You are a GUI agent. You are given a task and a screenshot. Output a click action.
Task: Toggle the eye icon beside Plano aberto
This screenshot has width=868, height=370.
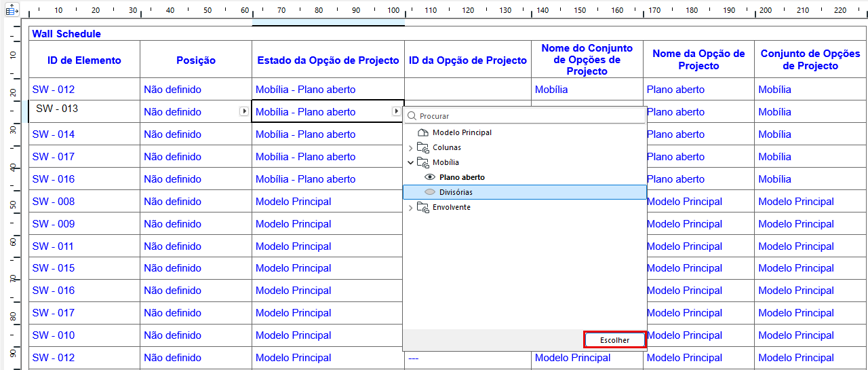429,177
